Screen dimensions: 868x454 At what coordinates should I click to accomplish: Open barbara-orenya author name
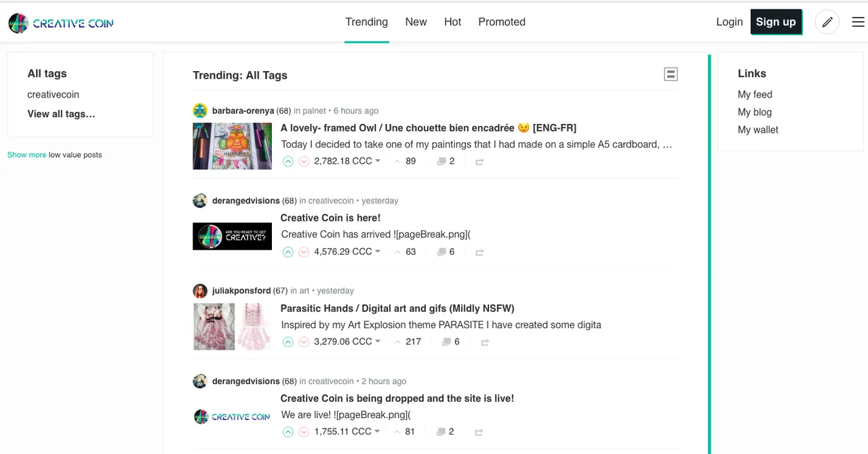(243, 110)
